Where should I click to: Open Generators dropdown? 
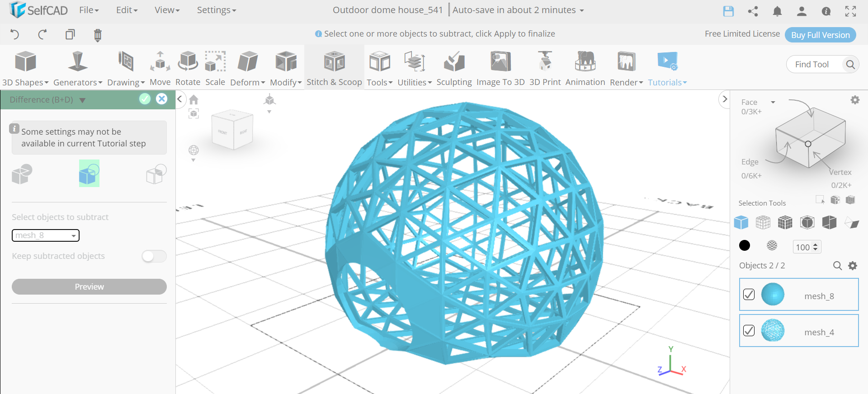pos(78,68)
